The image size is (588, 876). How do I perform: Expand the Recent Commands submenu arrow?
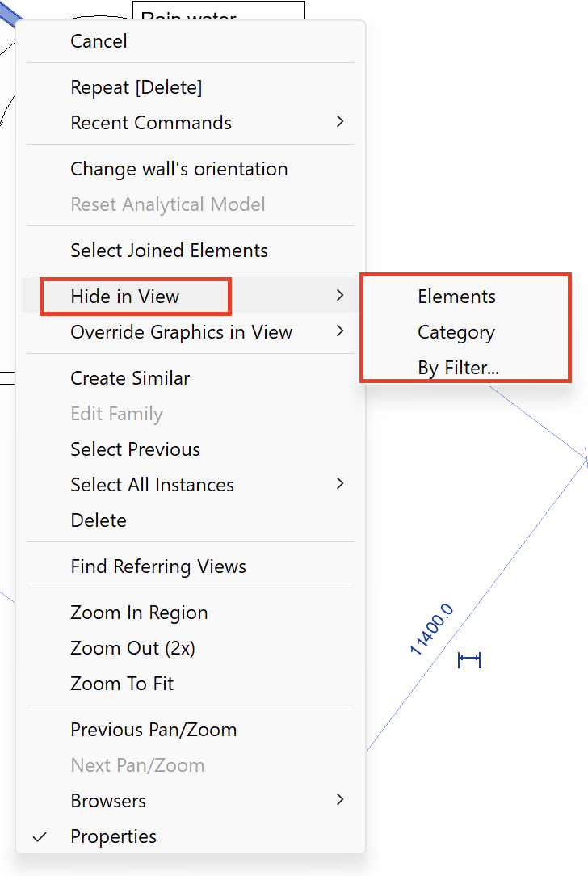tap(340, 122)
